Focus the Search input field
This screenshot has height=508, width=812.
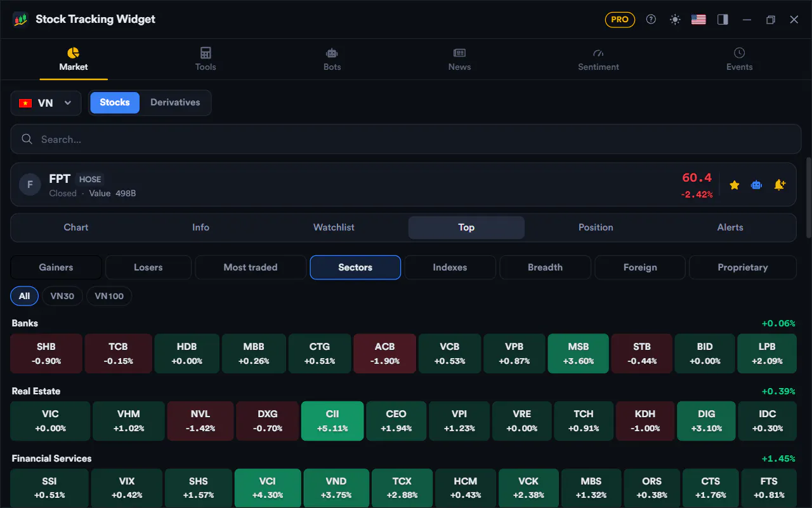tap(406, 139)
